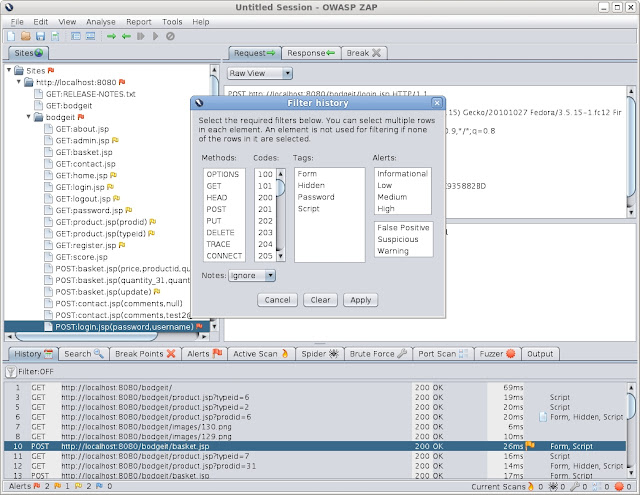Click the Open Session folder icon

tap(26, 36)
